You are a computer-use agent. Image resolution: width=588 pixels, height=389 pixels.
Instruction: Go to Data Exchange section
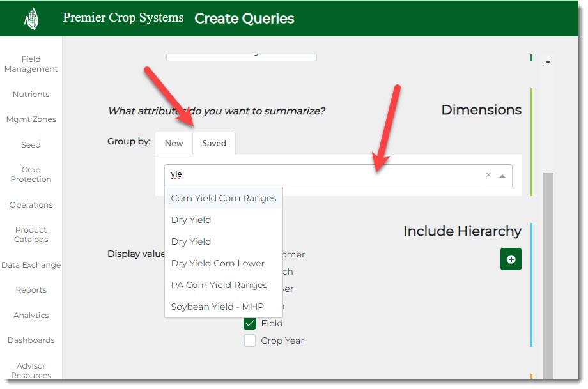point(31,265)
